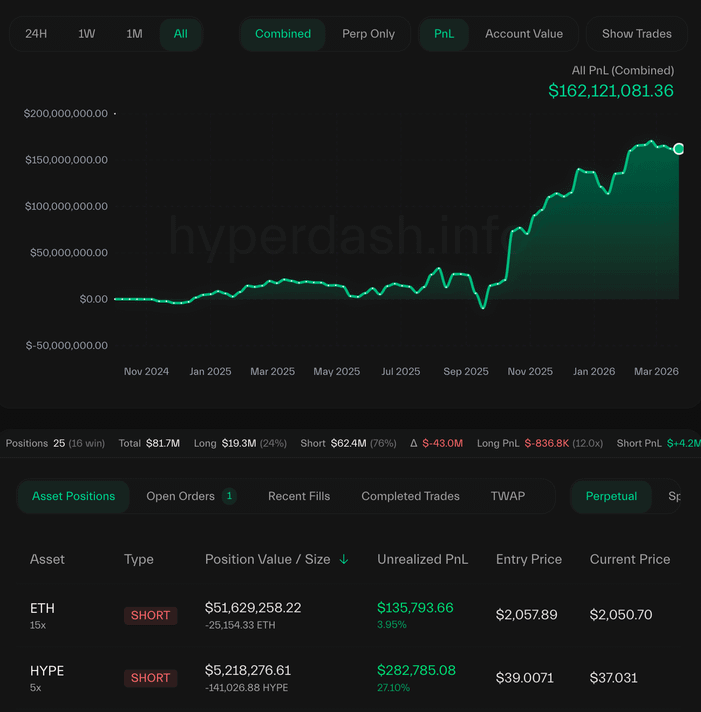Select the 1W time range

click(x=87, y=34)
